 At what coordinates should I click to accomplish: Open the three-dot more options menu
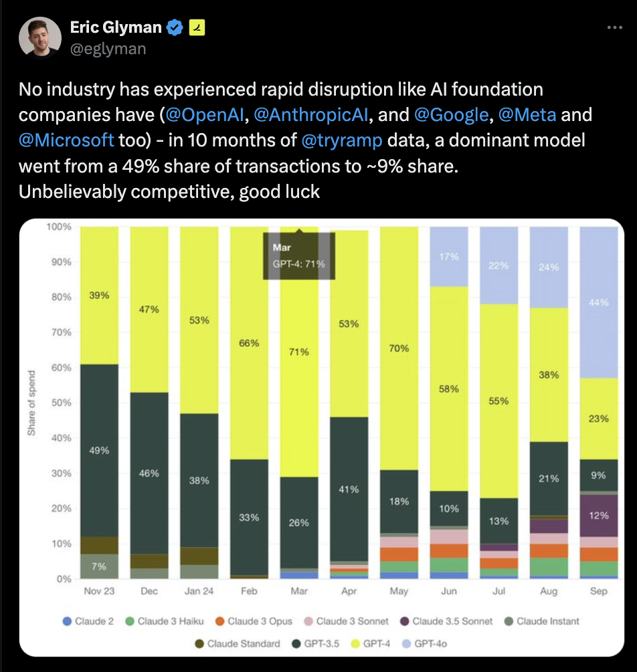[614, 27]
